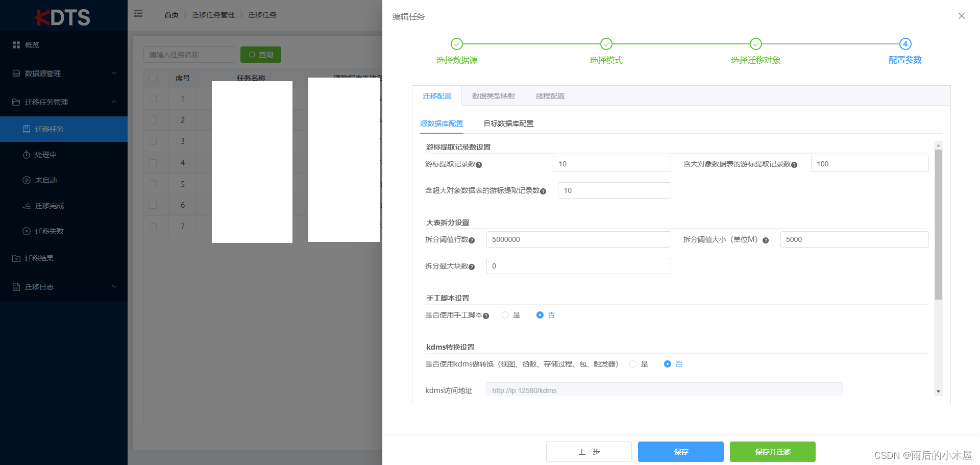Click the KDTS logo

(x=62, y=17)
